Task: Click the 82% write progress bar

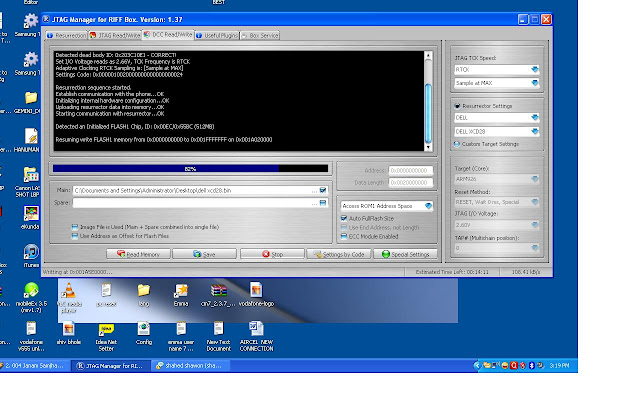Action: (x=190, y=169)
